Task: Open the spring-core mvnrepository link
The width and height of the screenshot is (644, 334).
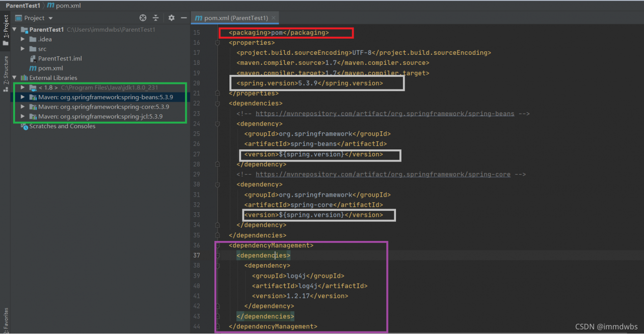Action: click(383, 175)
